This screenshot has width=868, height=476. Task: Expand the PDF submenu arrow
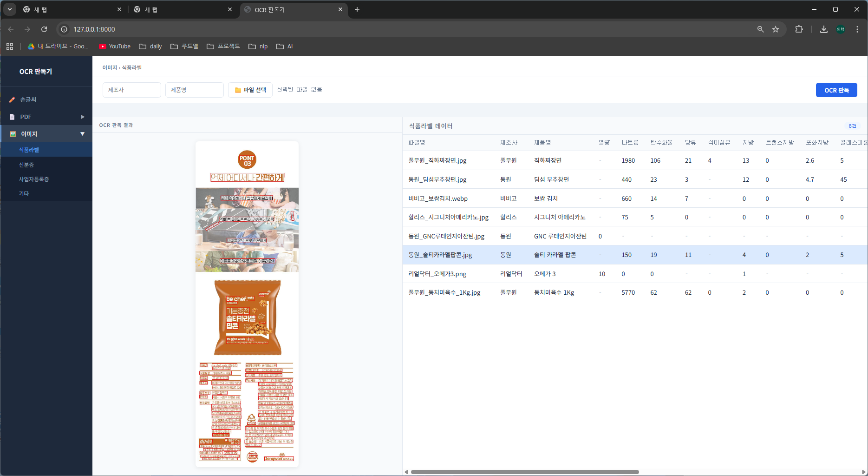[83, 117]
